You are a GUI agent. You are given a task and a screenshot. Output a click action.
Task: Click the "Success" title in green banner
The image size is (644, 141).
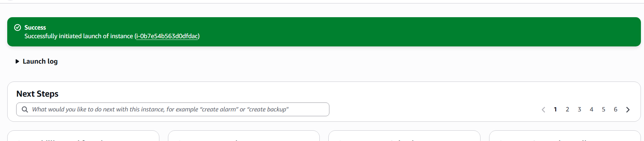click(35, 28)
